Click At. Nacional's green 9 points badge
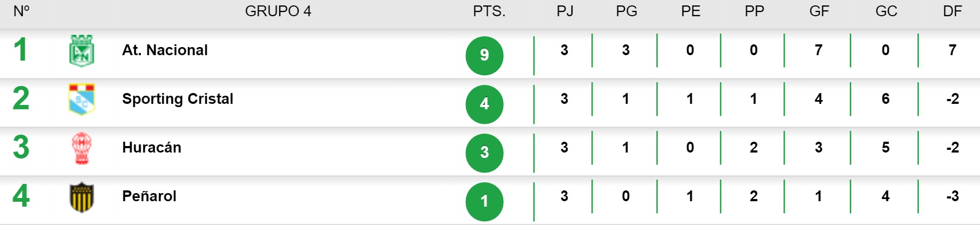 pos(484,55)
